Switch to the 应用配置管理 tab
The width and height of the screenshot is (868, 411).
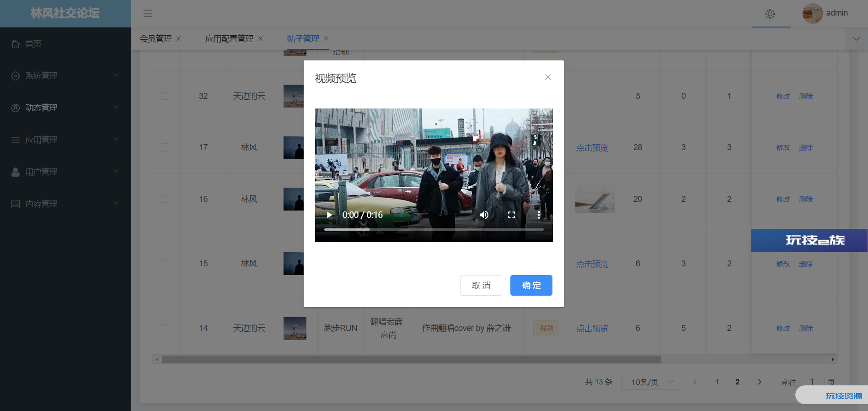pyautogui.click(x=229, y=39)
